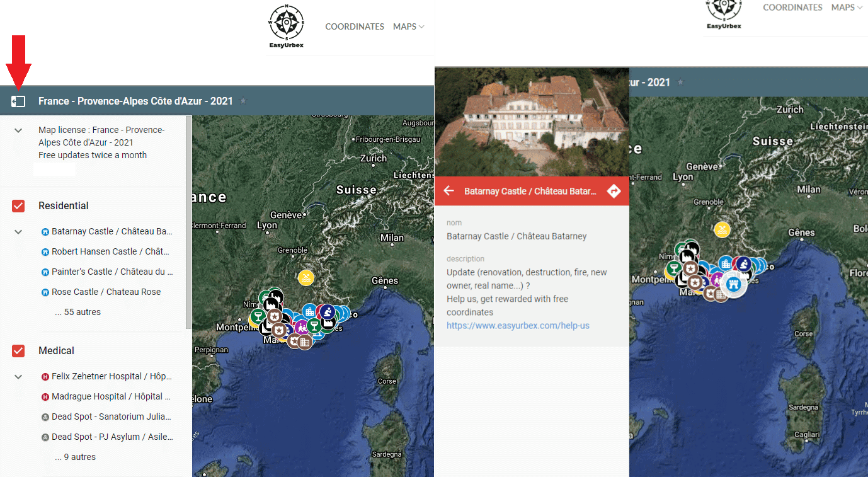Click grey icon beside Dead Spot Sanatorium entry

point(45,417)
